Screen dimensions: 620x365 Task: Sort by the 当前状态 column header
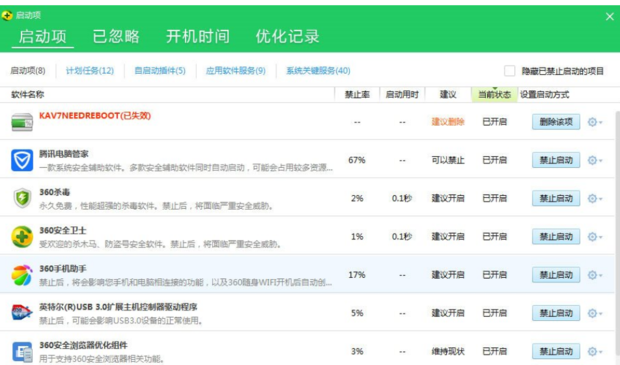point(494,95)
